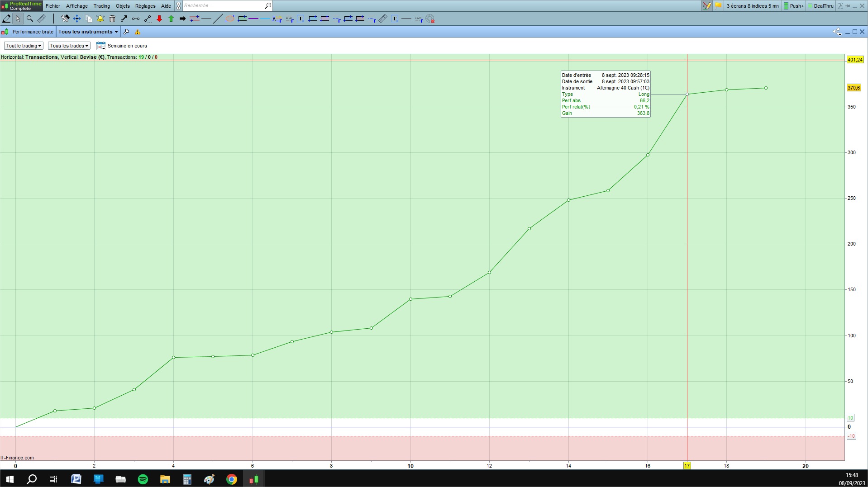Toggle the DealThru option

820,6
